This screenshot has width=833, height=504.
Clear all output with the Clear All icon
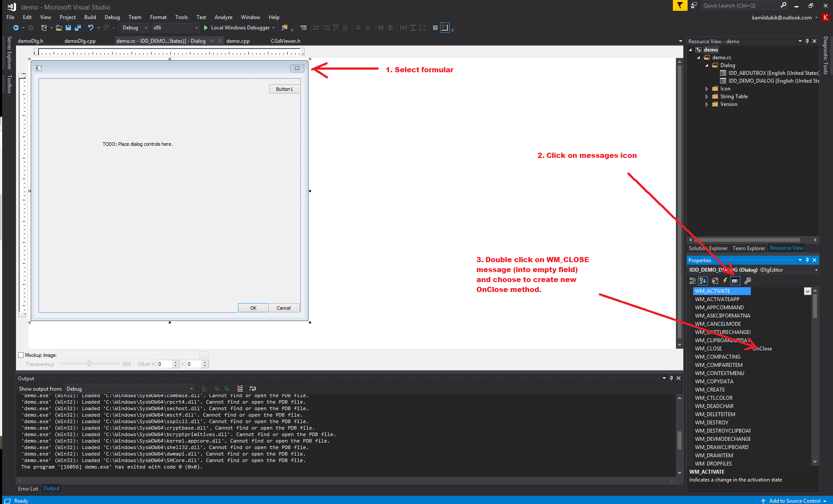coord(240,388)
